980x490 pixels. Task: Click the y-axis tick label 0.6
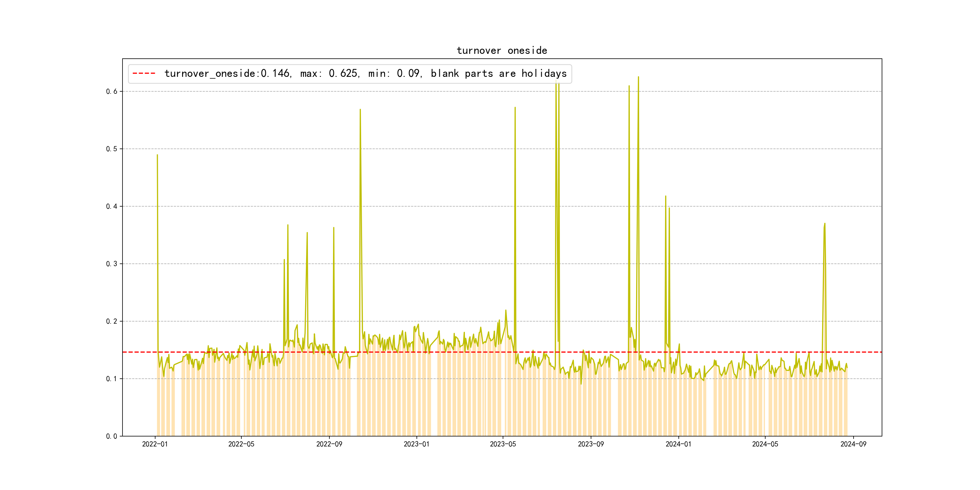(112, 91)
